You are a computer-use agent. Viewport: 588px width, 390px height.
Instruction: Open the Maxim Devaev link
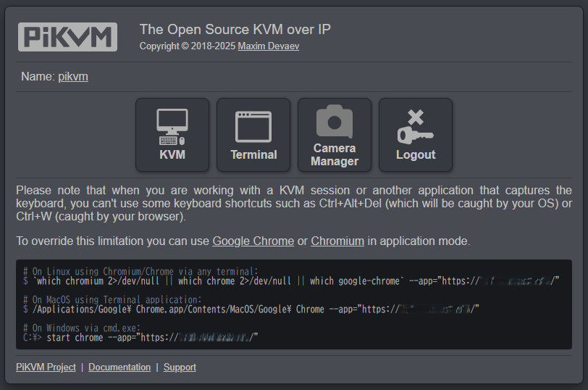pyautogui.click(x=269, y=46)
